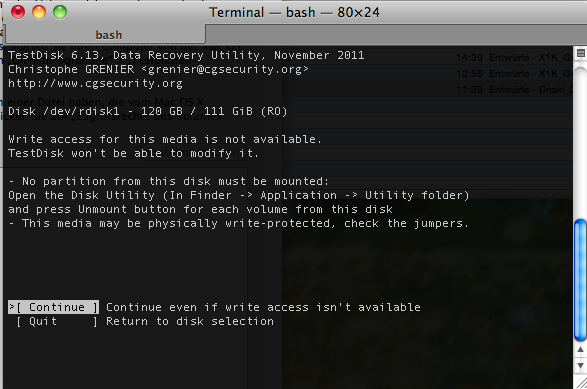The height and width of the screenshot is (389, 587).
Task: Grab the window resize grip corner
Action: coord(581,383)
